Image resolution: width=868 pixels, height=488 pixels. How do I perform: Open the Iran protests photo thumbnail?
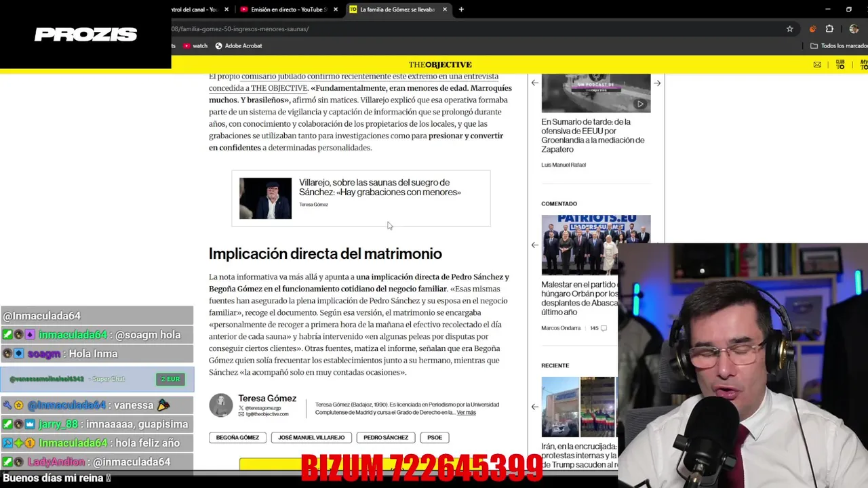tap(578, 407)
